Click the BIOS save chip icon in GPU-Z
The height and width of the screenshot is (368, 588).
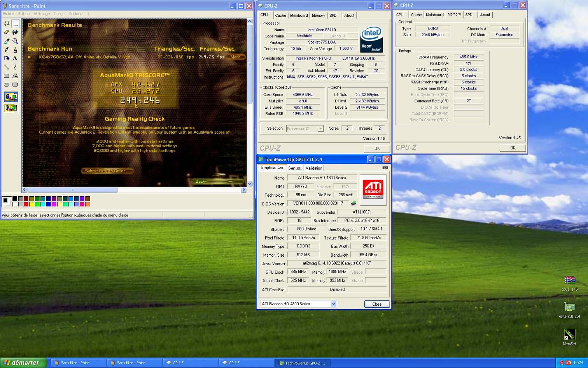click(353, 203)
